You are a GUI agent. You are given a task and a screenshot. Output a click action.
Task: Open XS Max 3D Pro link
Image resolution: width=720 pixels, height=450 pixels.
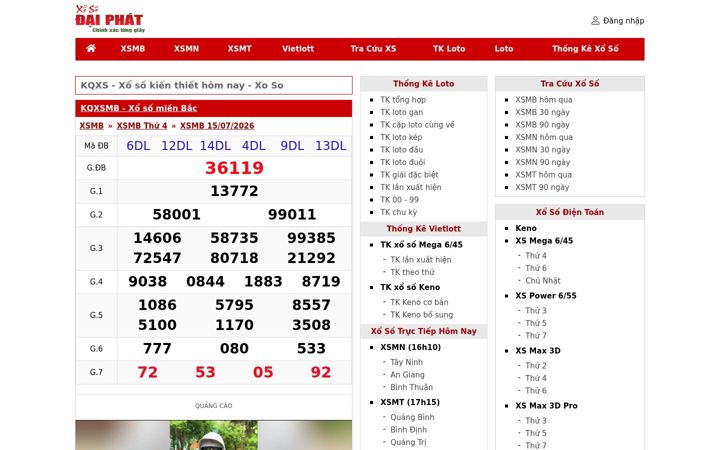click(546, 406)
